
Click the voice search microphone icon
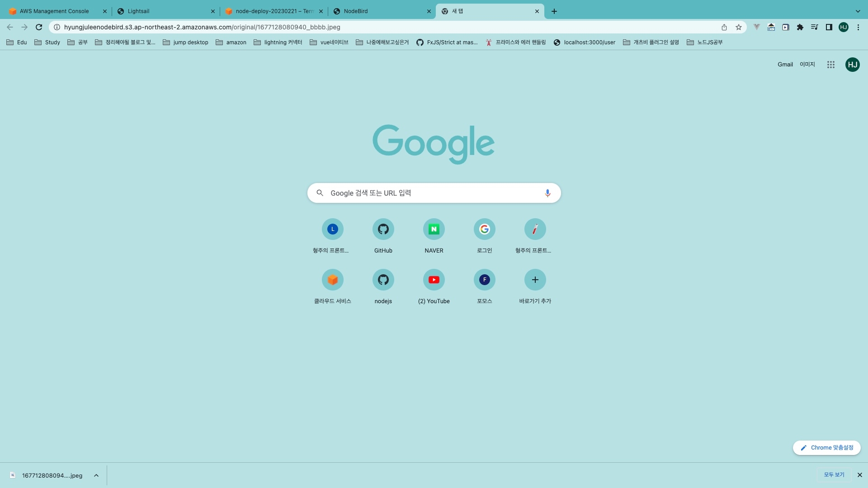point(547,193)
